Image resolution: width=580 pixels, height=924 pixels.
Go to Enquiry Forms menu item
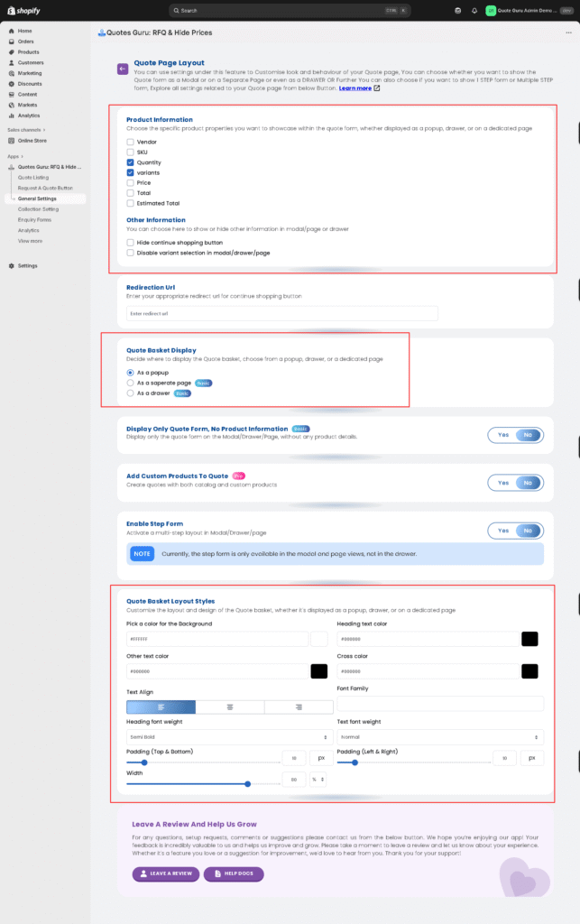(x=34, y=219)
